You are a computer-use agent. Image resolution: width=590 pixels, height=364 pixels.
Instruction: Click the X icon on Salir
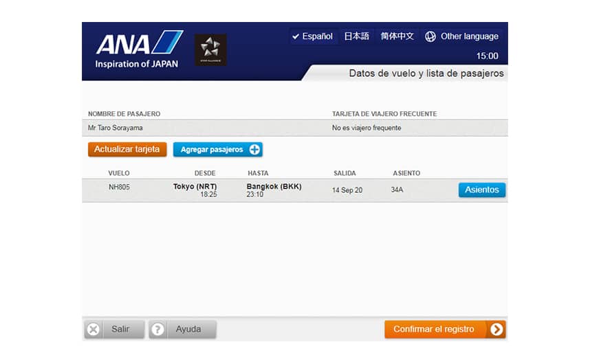tap(94, 330)
